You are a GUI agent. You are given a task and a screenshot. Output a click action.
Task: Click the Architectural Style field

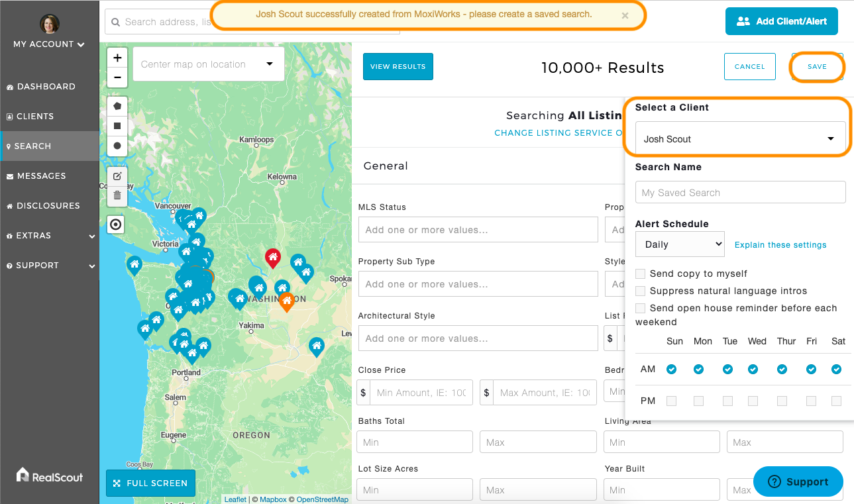click(x=478, y=338)
